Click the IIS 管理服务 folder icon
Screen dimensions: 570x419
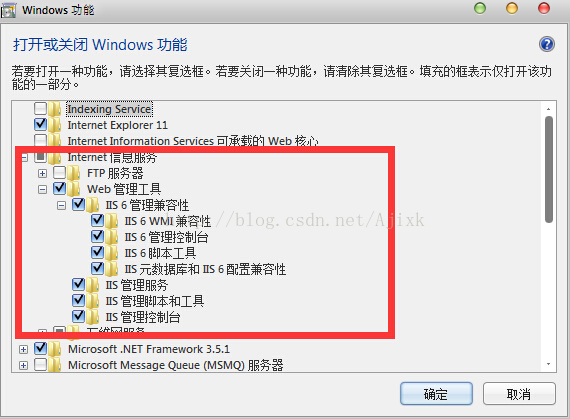pos(92,285)
